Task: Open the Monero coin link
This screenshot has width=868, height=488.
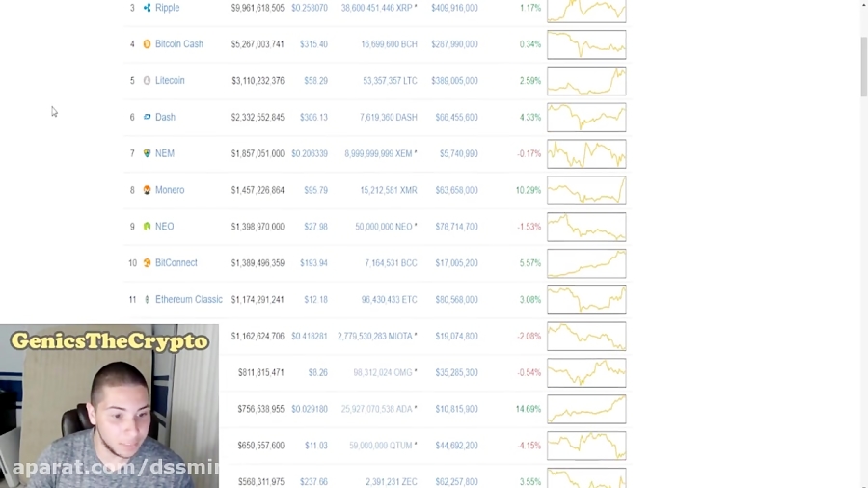Action: pos(170,190)
